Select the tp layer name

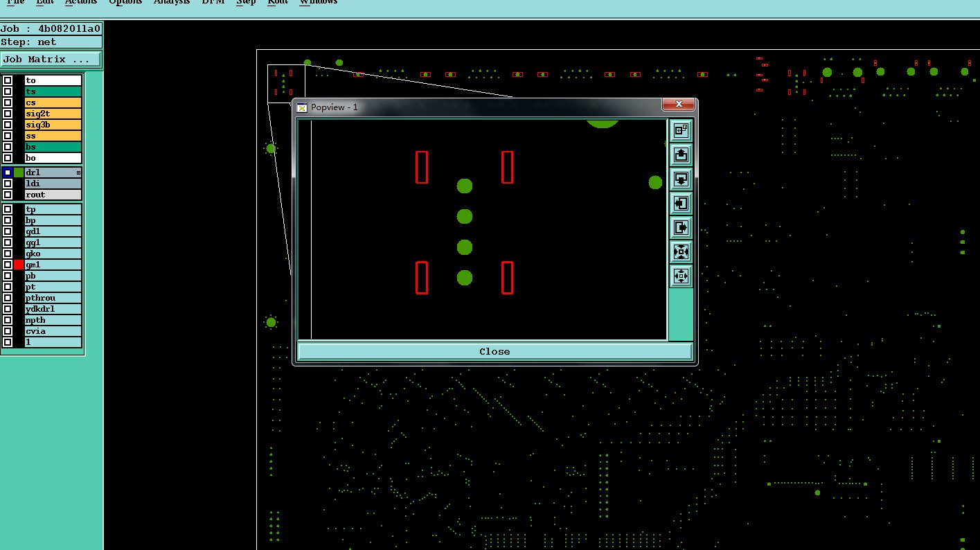point(53,209)
